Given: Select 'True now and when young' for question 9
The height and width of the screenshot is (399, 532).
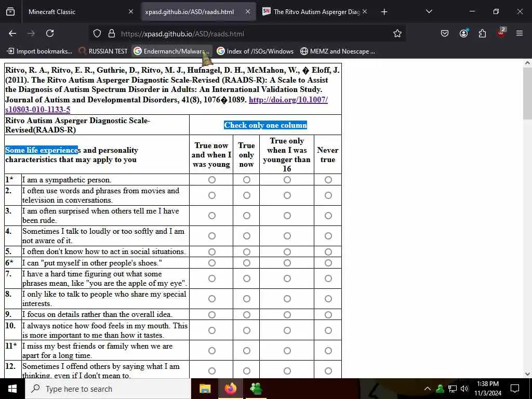Looking at the screenshot, I should point(212,314).
